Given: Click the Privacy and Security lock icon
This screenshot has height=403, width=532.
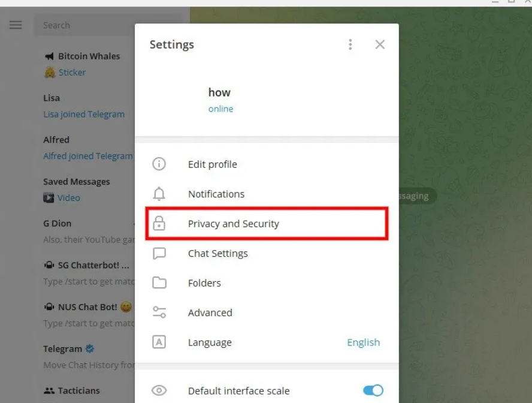Looking at the screenshot, I should click(x=159, y=224).
